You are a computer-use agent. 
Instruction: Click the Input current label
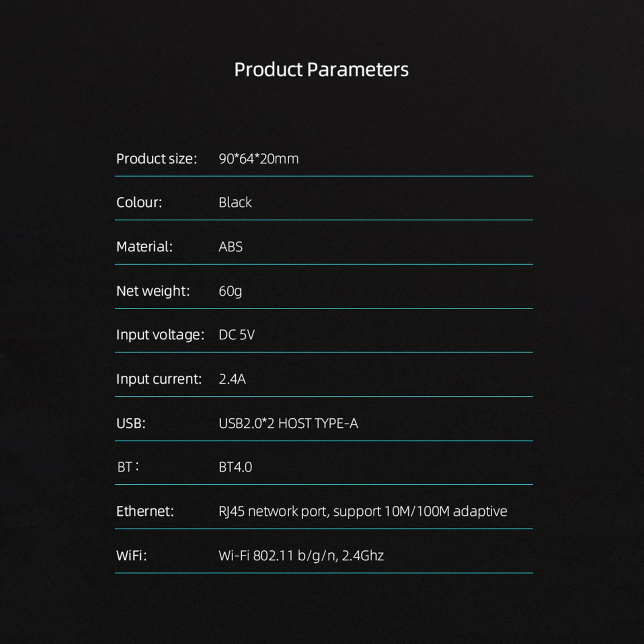click(x=159, y=379)
